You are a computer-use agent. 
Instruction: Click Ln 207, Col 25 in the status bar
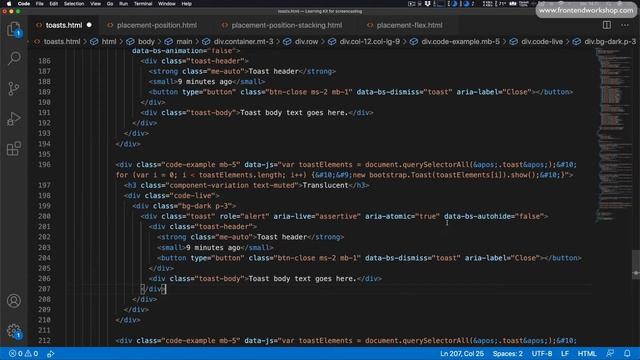click(462, 353)
